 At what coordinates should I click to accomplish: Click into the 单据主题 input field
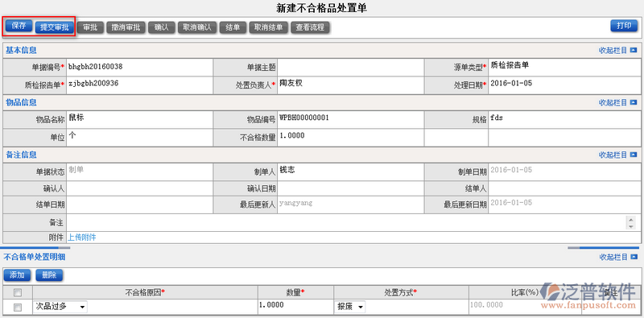click(351, 67)
